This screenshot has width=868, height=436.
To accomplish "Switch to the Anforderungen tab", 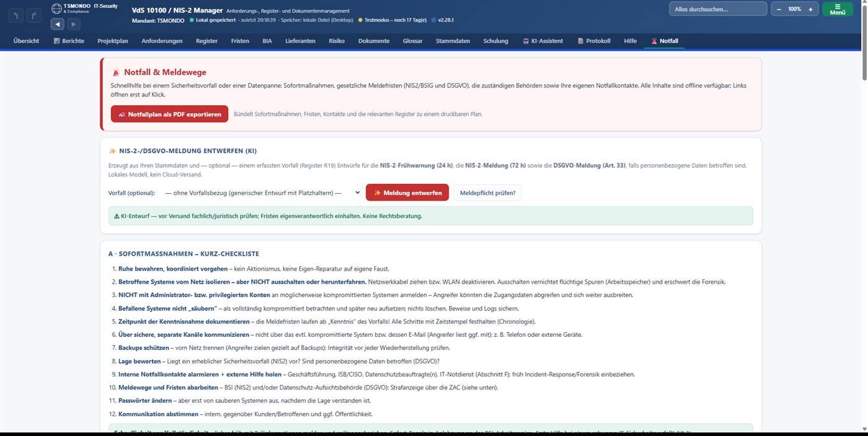I will [x=162, y=41].
